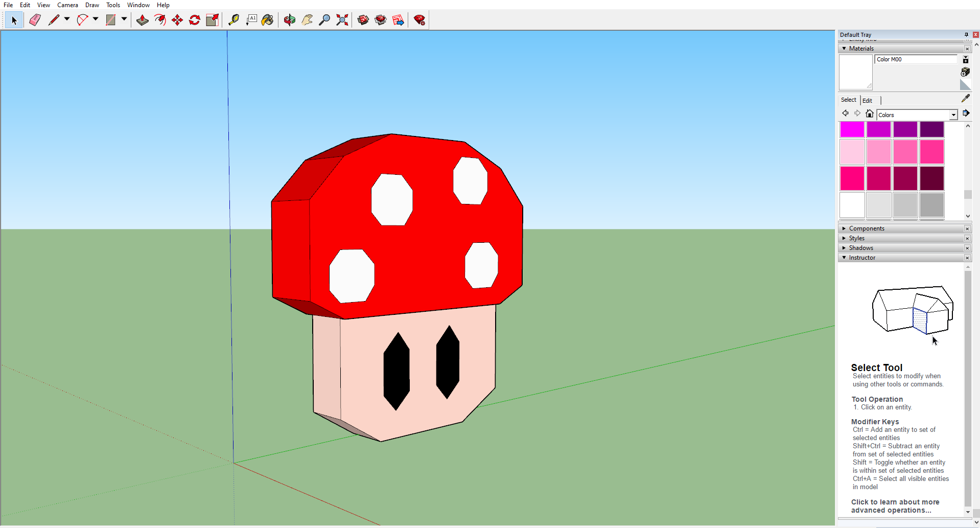Pick the bright magenta color swatch
This screenshot has width=980, height=528.
[x=852, y=129]
